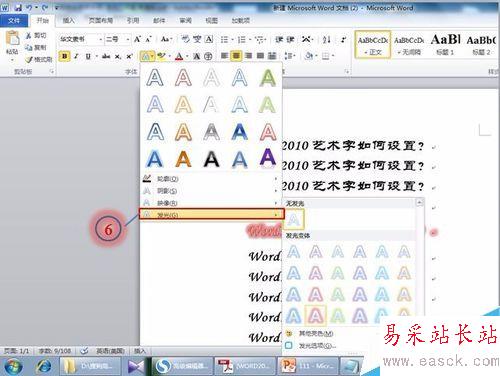This screenshot has height=376, width=500.
Task: Click the Decrease Indent icon
Action: [279, 40]
